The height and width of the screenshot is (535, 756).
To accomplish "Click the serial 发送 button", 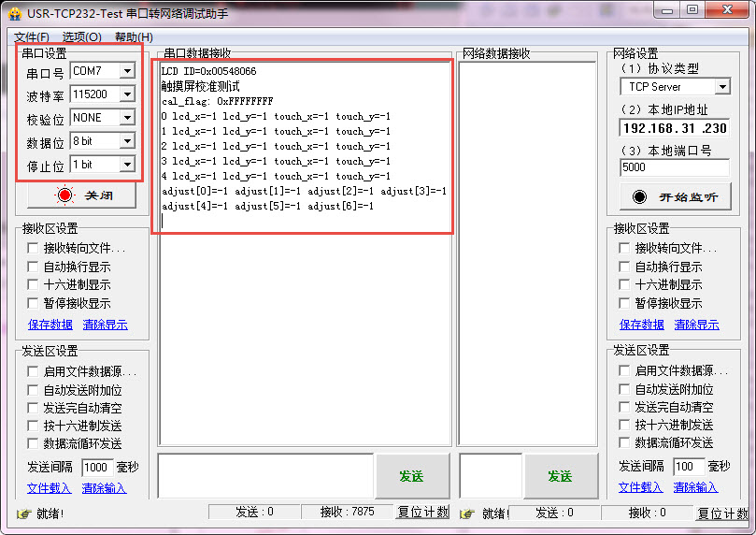I will pos(412,476).
